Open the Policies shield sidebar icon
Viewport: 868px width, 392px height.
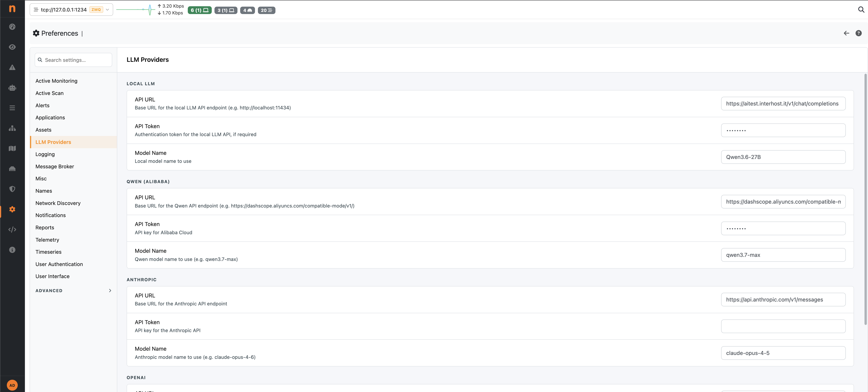pos(12,189)
